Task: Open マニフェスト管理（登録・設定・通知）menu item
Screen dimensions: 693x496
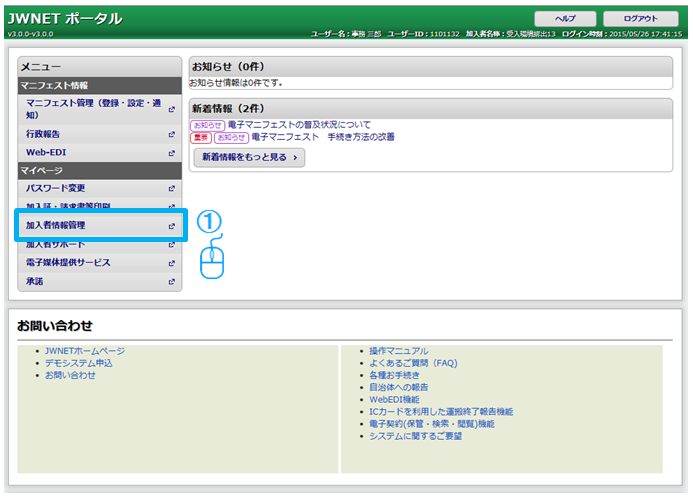Action: (x=100, y=109)
